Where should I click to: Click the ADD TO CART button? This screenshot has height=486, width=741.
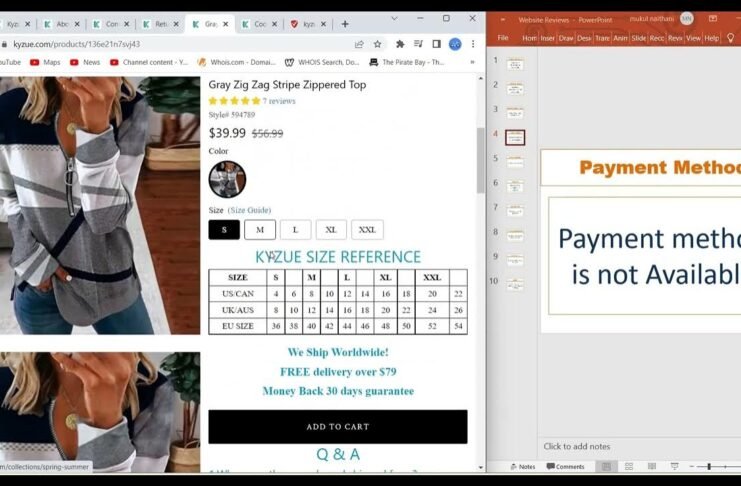[x=337, y=427]
